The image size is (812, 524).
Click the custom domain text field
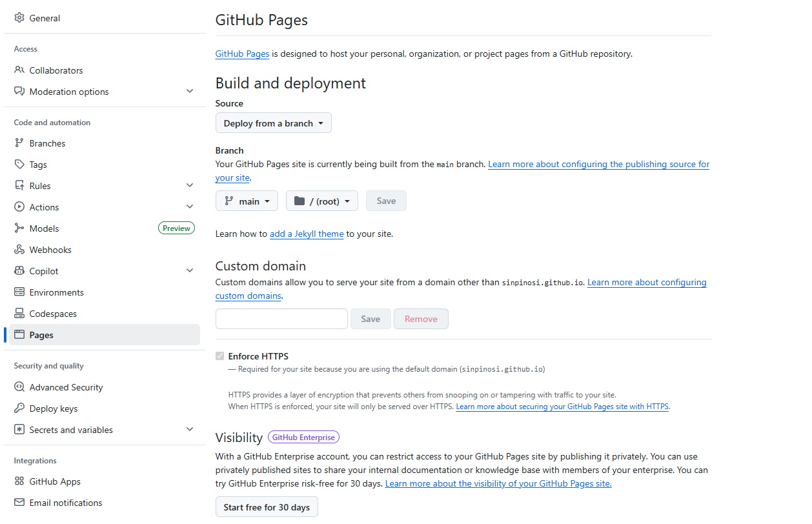pos(281,319)
